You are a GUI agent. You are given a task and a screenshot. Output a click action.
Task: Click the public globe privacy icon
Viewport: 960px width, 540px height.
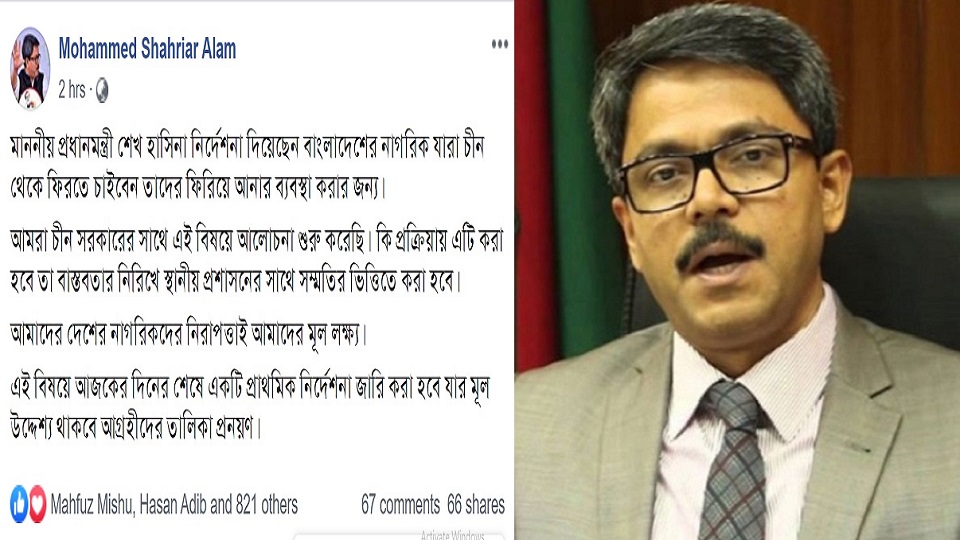(x=102, y=90)
